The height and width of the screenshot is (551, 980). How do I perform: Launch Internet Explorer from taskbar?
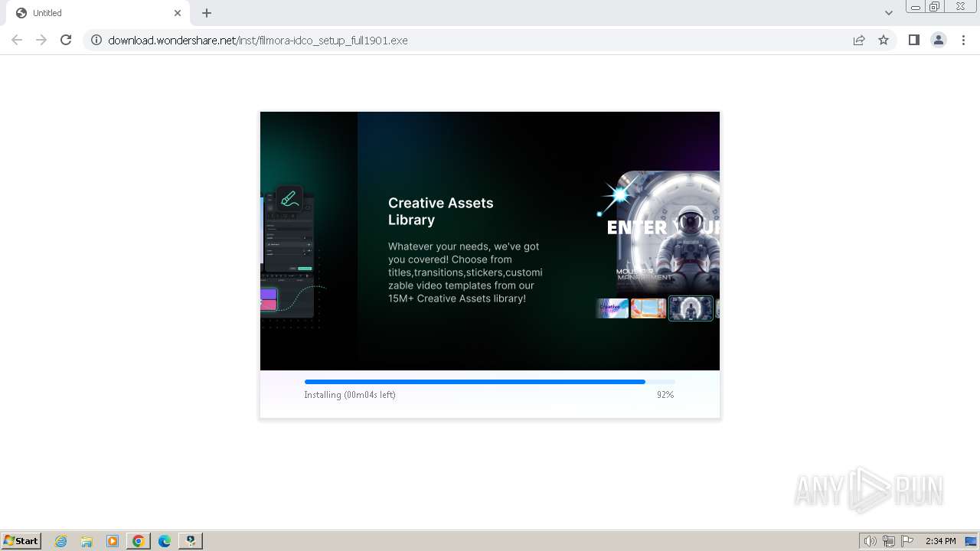(x=61, y=541)
